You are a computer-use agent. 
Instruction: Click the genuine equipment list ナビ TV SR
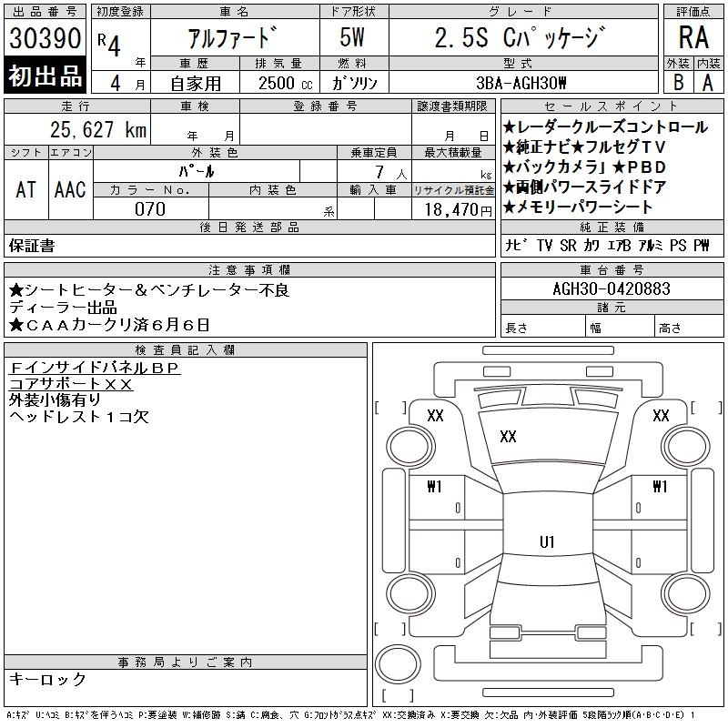[x=607, y=246]
